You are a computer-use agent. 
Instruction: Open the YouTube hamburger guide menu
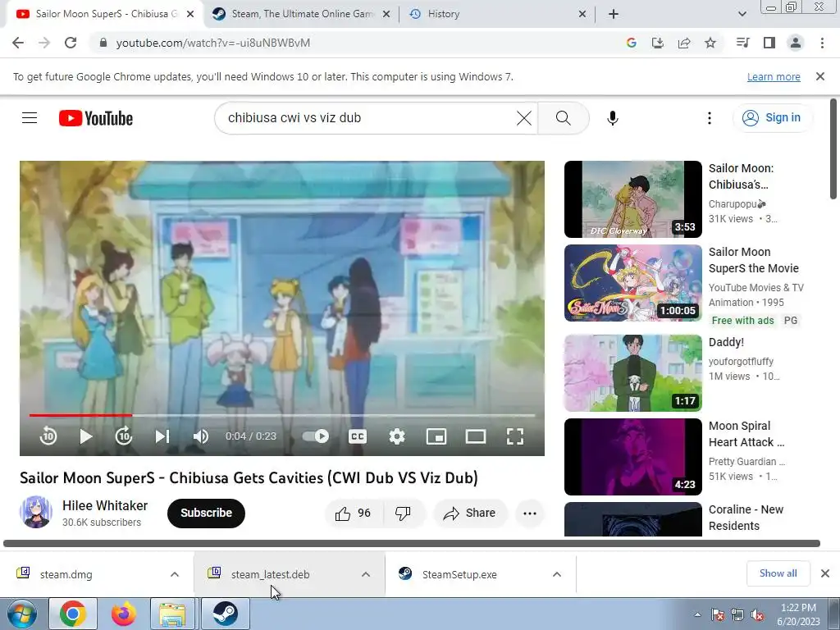coord(30,118)
